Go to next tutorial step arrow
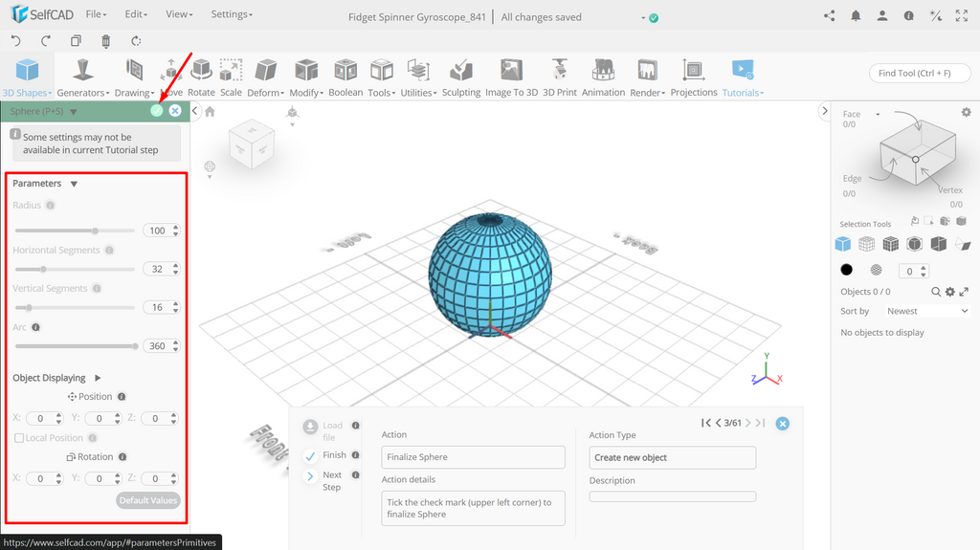This screenshot has width=980, height=550. (x=748, y=423)
